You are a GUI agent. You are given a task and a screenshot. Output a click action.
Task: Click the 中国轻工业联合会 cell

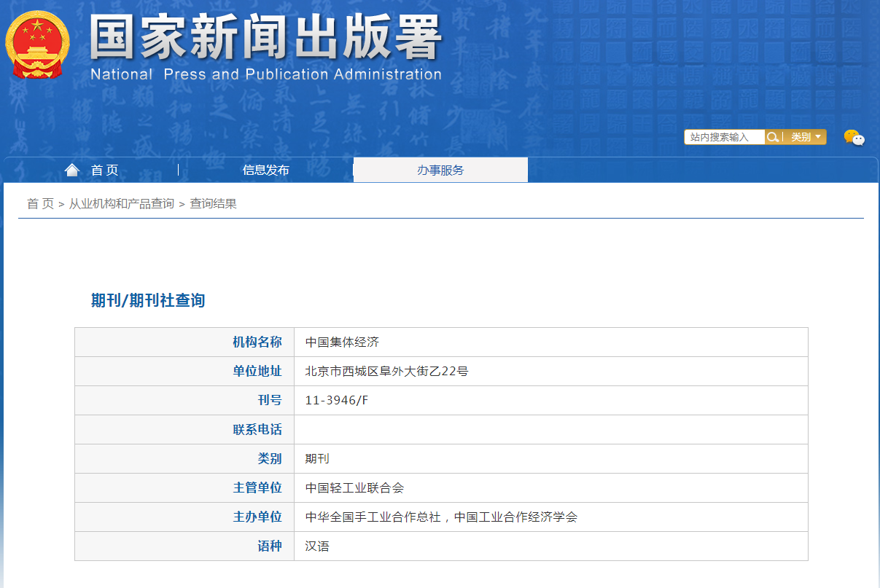coord(354,488)
